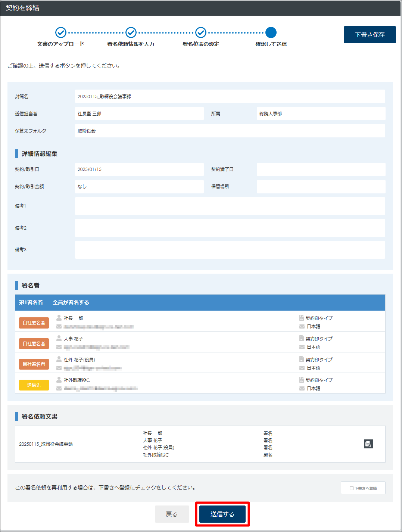Click document name 20250115_取締役会議事録 in 署名依頼文書
The image size is (402, 532).
click(x=46, y=444)
